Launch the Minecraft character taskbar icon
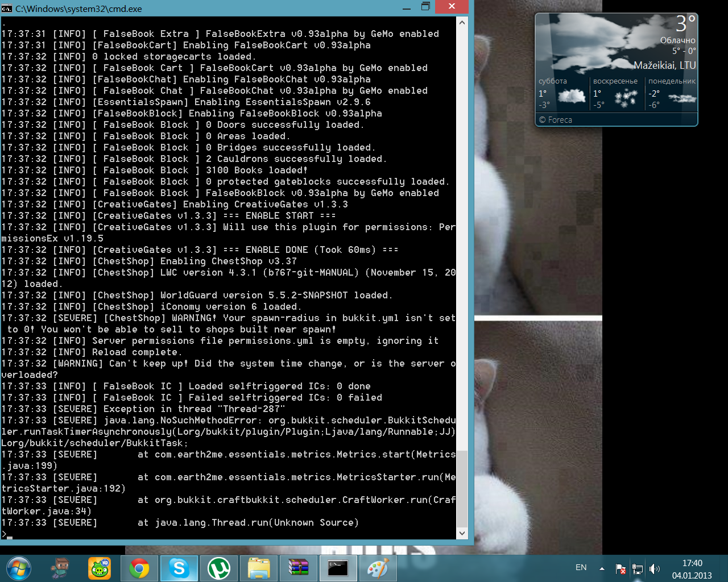 (x=59, y=568)
